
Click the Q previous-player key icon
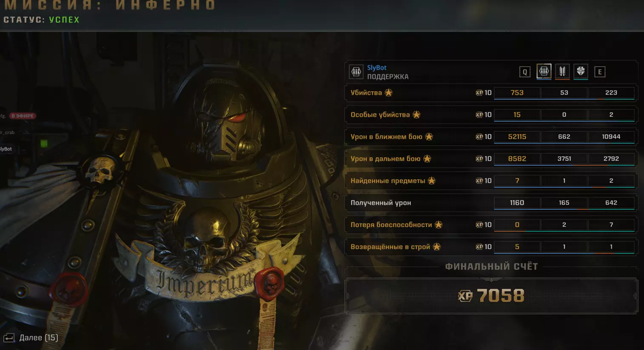pos(525,72)
